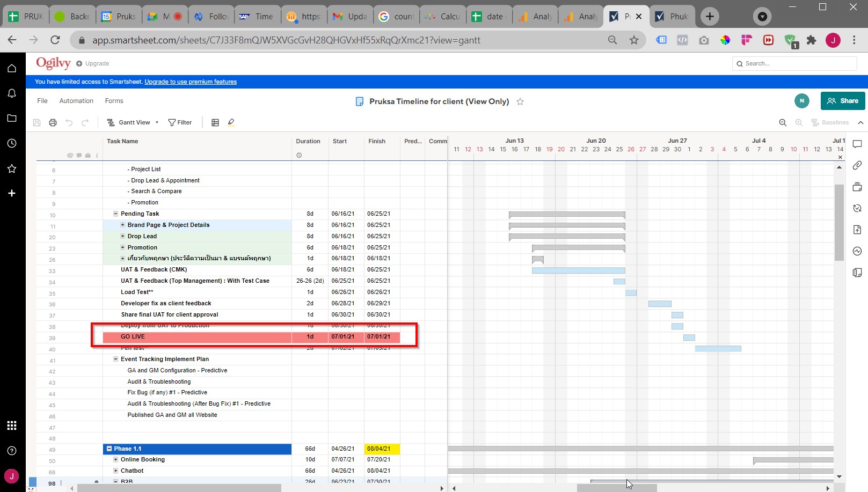This screenshot has height=492, width=868.
Task: Open the Attachments paperclip panel icon
Action: (857, 165)
